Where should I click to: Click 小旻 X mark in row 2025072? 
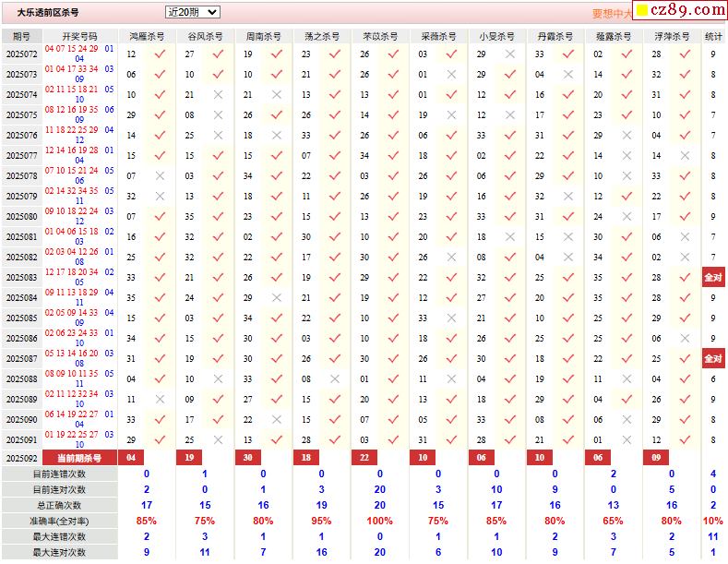pyautogui.click(x=510, y=54)
